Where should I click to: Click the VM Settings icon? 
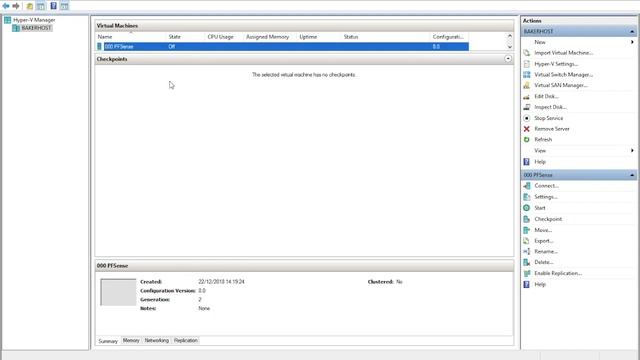[x=527, y=197]
